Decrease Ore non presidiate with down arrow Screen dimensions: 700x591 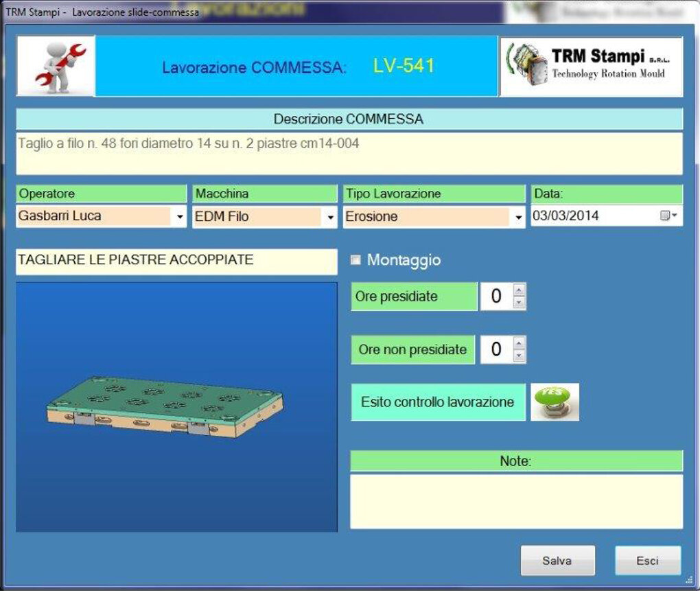519,356
